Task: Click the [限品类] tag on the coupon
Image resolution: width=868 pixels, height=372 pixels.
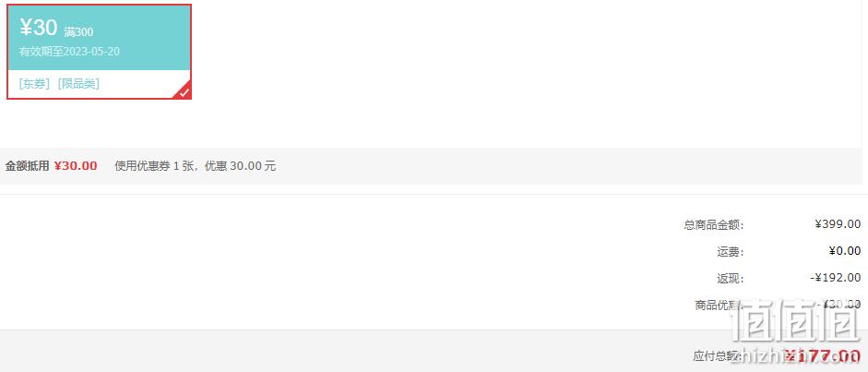Action: [x=78, y=84]
